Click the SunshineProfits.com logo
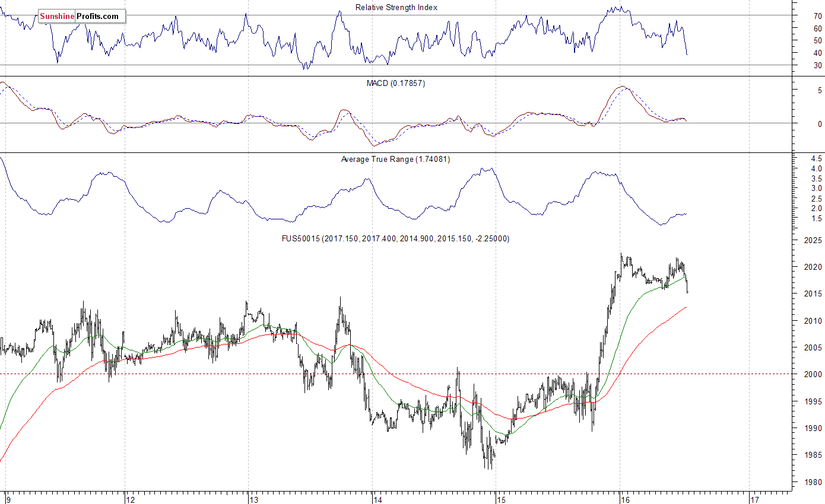 tap(82, 17)
